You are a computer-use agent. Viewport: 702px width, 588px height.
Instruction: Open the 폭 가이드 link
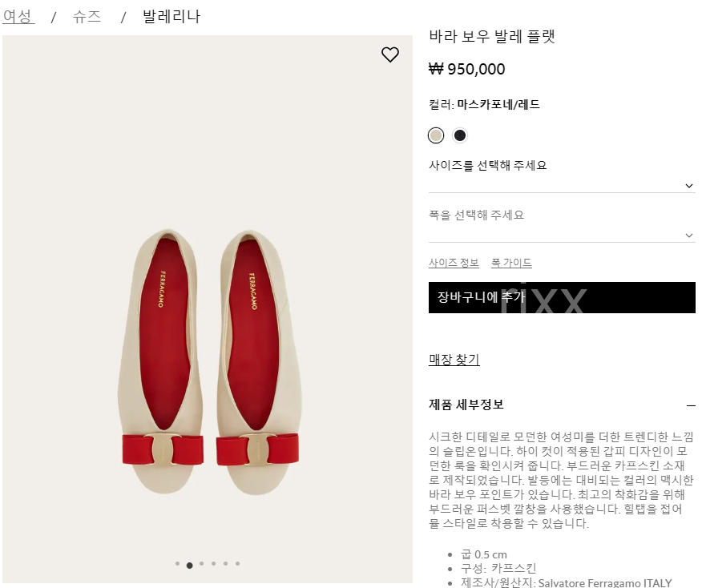tap(511, 264)
